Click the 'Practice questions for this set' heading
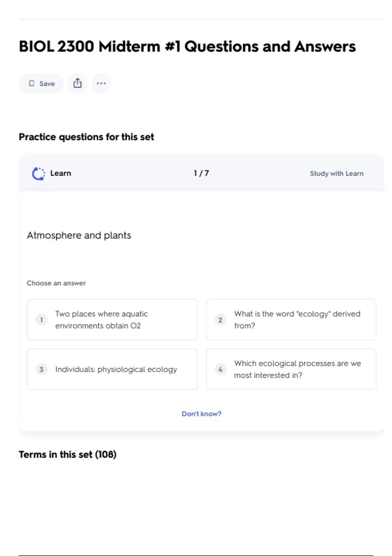Screen dimensions: 392x556 [x=86, y=137]
